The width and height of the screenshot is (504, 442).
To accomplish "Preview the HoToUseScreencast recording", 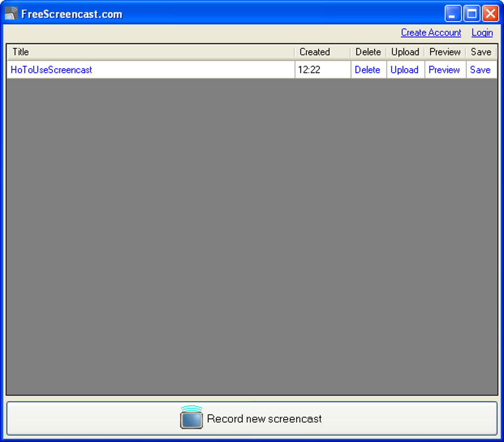I will point(444,70).
